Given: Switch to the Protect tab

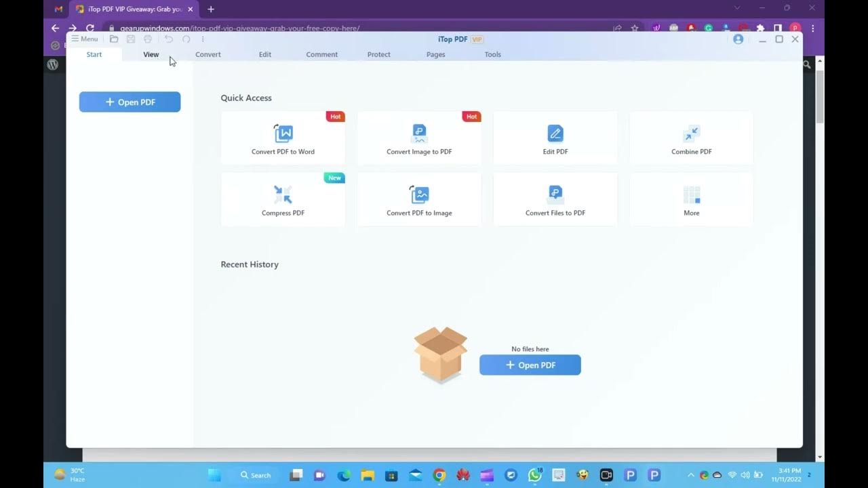Looking at the screenshot, I should click(379, 54).
